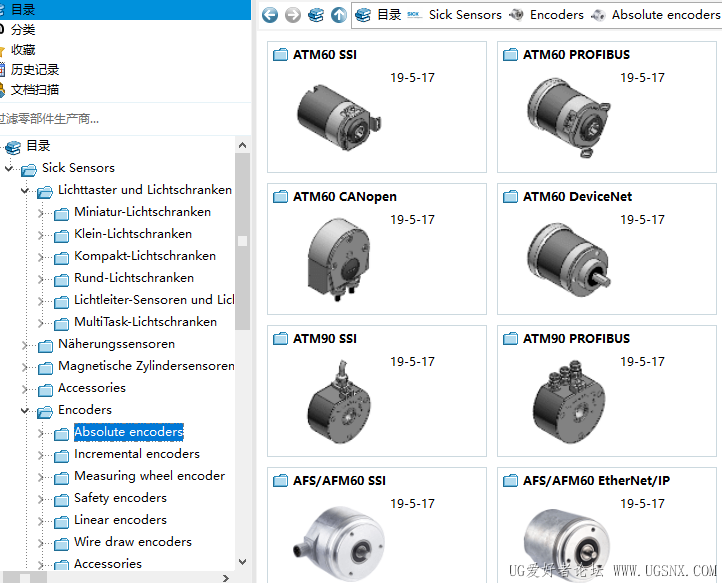Image resolution: width=722 pixels, height=583 pixels.
Task: Select Incremental encoders in the tree
Action: [x=137, y=454]
